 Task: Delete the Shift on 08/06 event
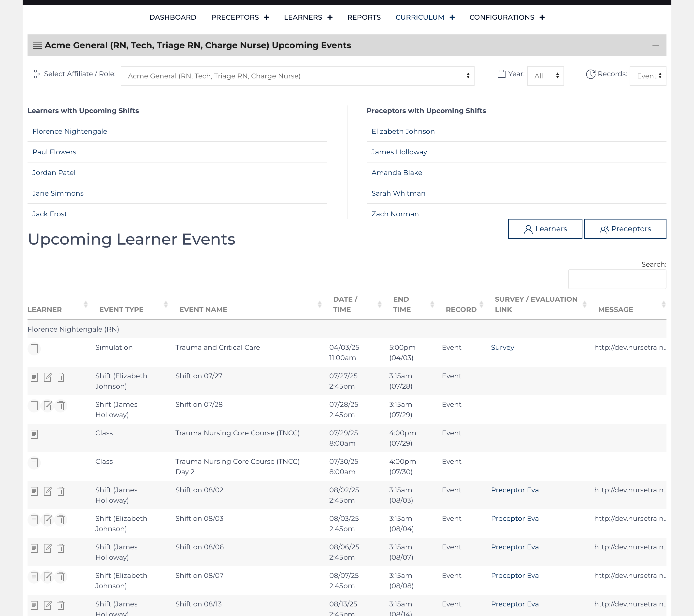click(x=61, y=548)
